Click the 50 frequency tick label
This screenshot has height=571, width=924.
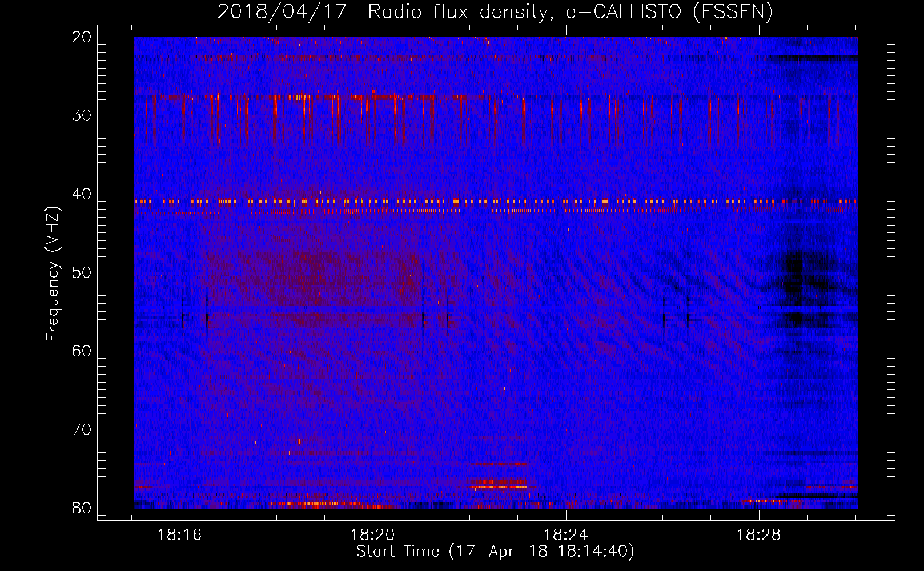point(82,272)
